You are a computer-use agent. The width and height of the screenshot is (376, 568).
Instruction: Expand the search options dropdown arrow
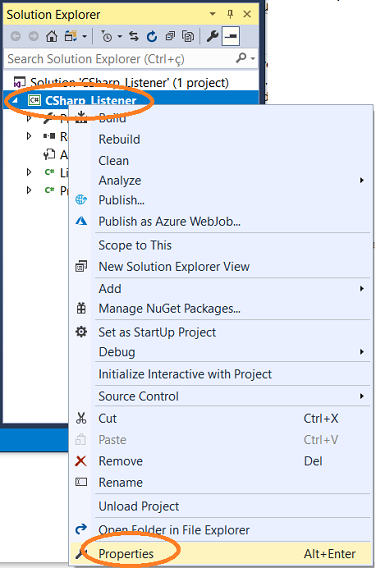[x=253, y=58]
